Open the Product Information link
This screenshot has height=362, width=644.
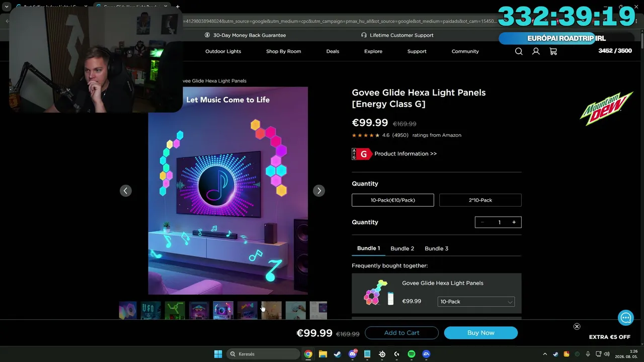click(406, 154)
